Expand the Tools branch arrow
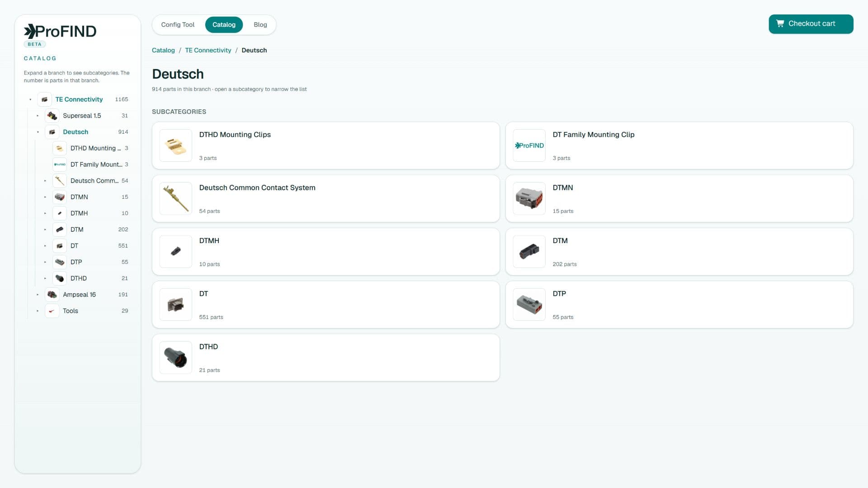Screen dimensions: 868x488 [38, 311]
